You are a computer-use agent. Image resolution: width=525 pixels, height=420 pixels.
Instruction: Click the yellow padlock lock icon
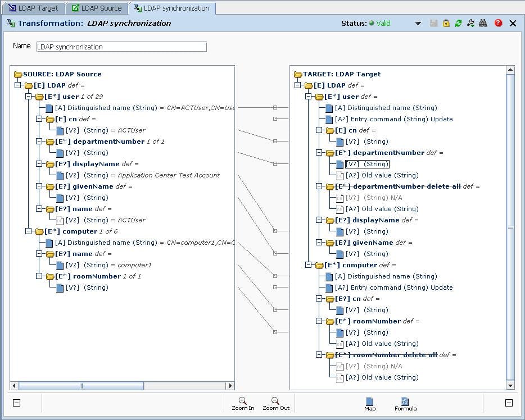click(x=446, y=23)
